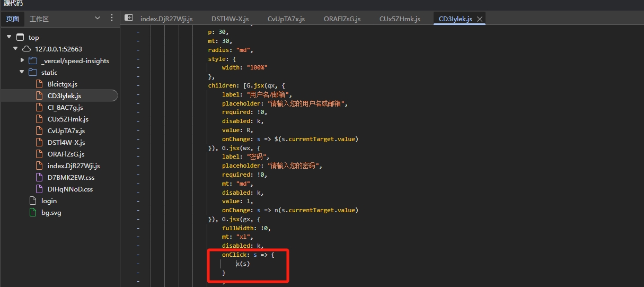The image size is (644, 287).
Task: Click the cloud icon beside 127.0.0.1:52663
Action: point(27,49)
